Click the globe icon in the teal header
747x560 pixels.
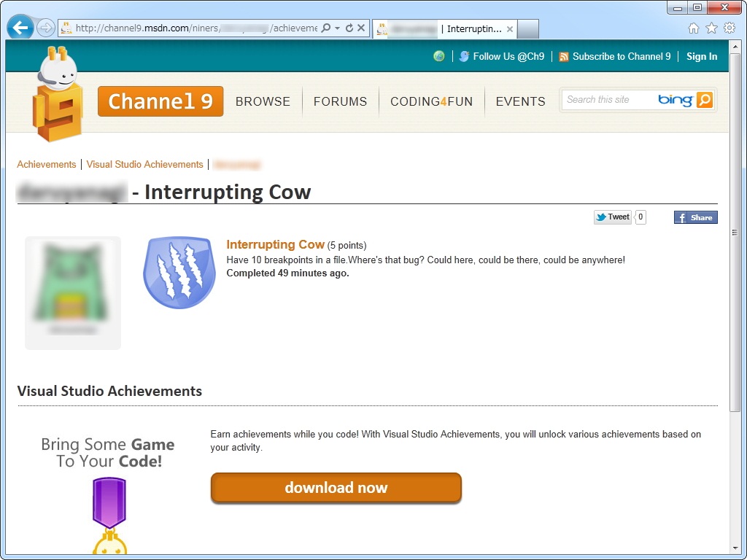[x=438, y=55]
